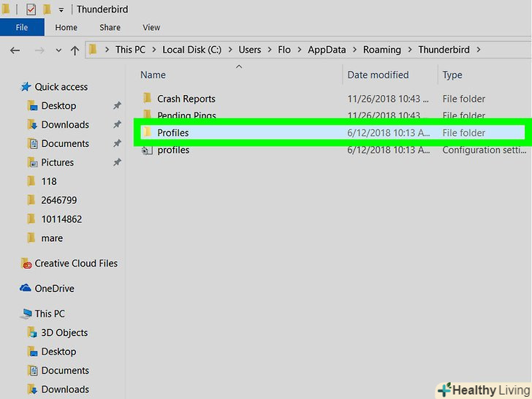Screen dimensions: 532x399
Task: Click the Back navigation arrow
Action: point(15,50)
